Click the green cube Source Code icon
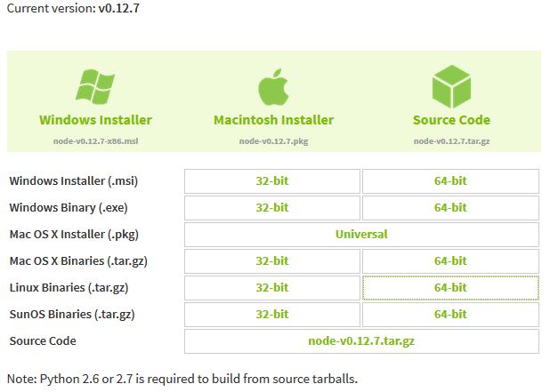The height and width of the screenshot is (392, 550). coord(451,86)
